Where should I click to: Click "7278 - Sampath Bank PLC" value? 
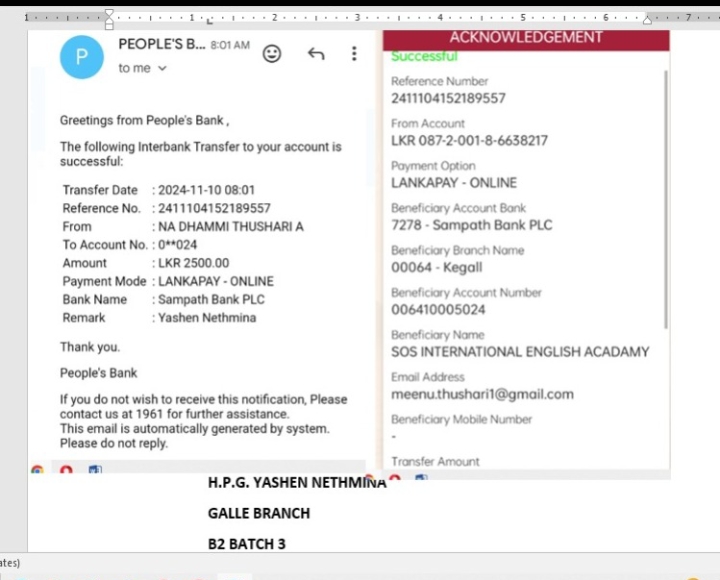[472, 225]
